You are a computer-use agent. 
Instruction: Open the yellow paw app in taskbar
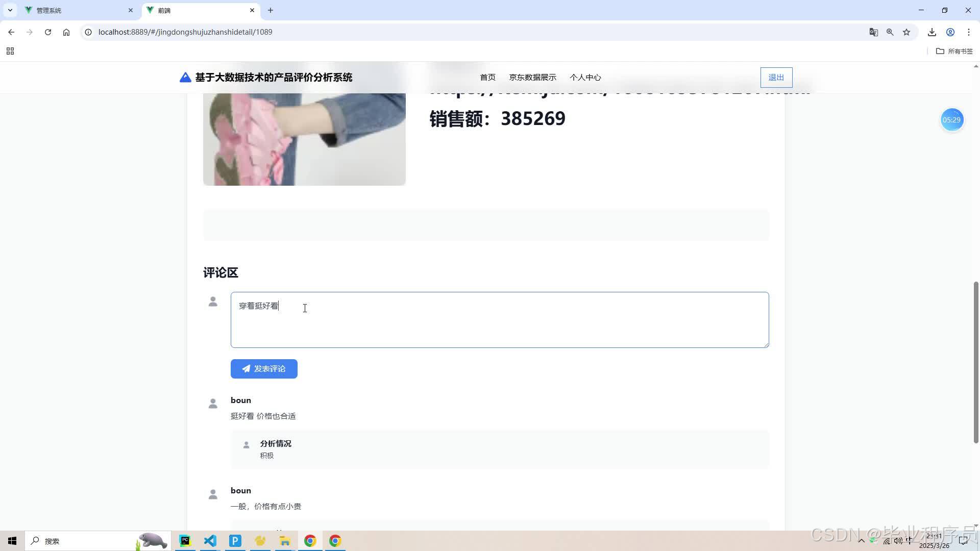(x=260, y=541)
